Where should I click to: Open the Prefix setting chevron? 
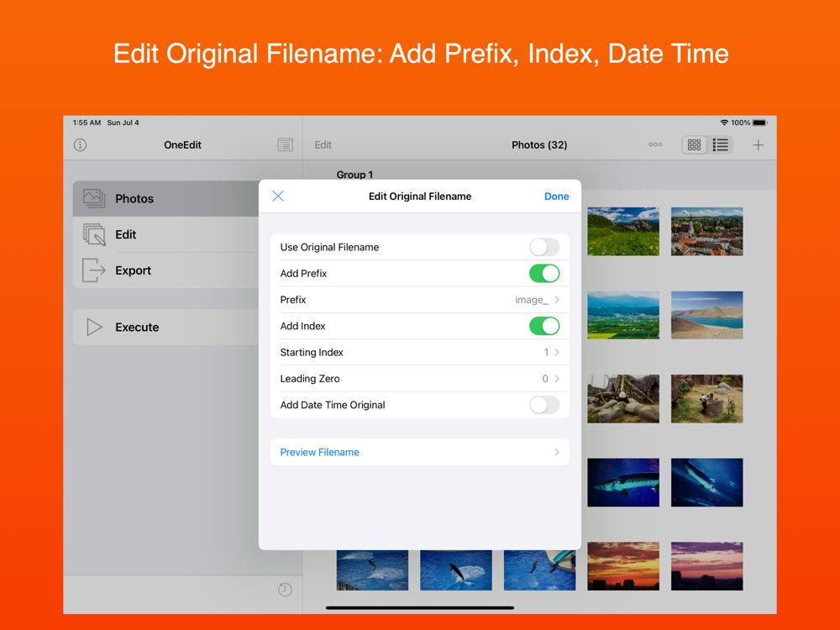click(557, 300)
